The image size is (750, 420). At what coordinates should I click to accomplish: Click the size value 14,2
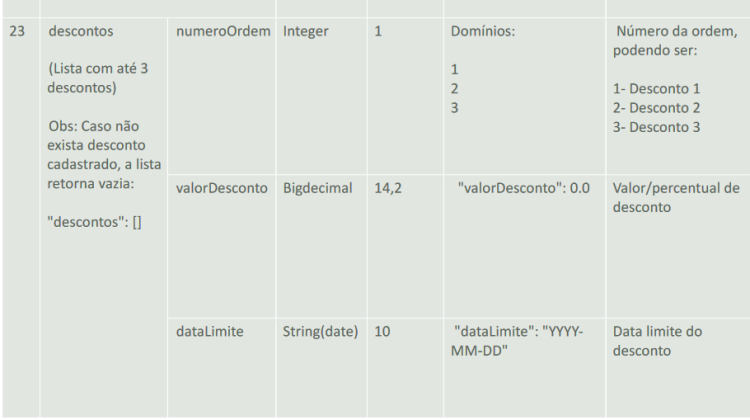tap(388, 188)
